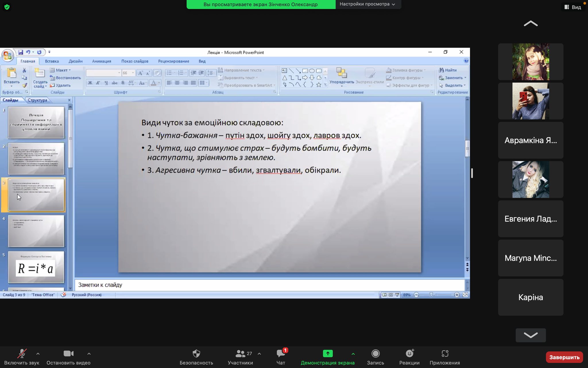The width and height of the screenshot is (588, 368).
Task: Select slide 5 thumbnail with formula
Action: click(x=36, y=267)
